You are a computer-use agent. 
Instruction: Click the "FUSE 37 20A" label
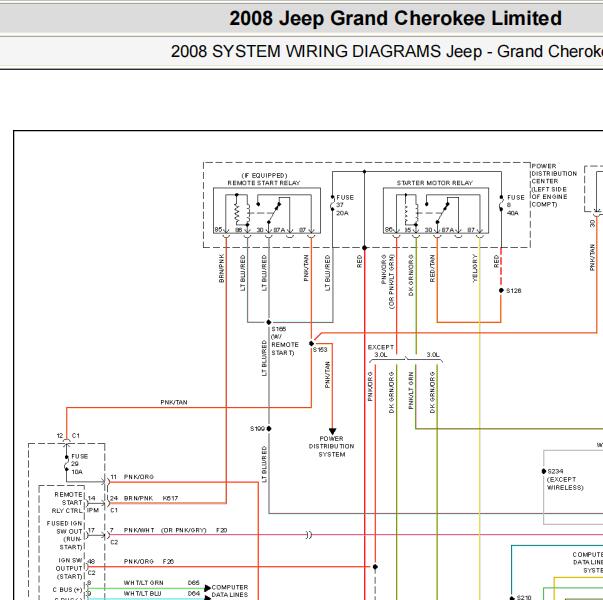(x=345, y=205)
